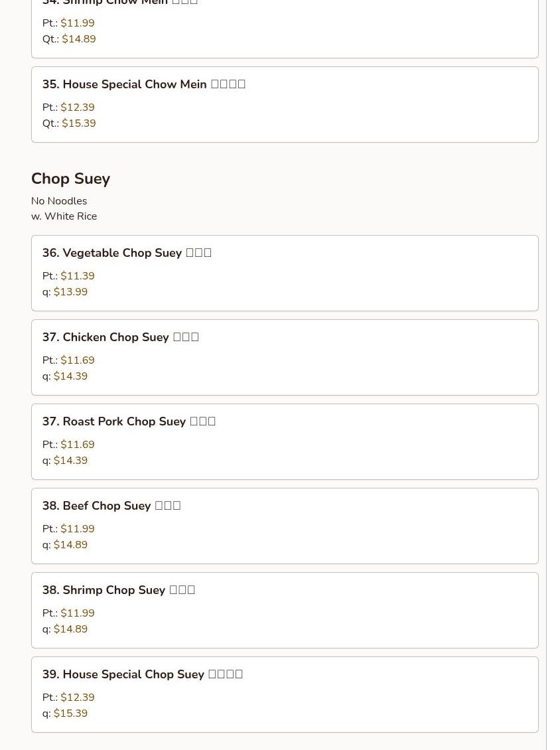Viewport: 560px width, 750px height.
Task: Select Chicken Chop Suey quart price $14.39
Action: 70,376
